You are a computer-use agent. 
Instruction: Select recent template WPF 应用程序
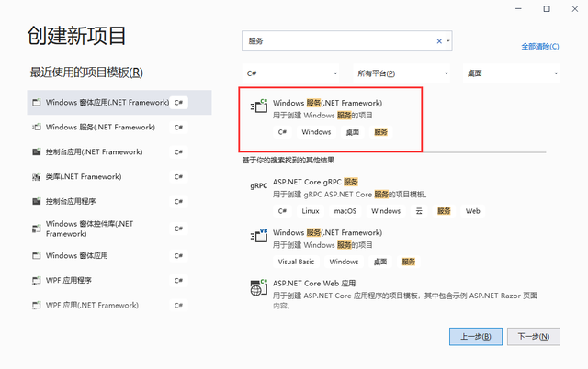[119, 280]
